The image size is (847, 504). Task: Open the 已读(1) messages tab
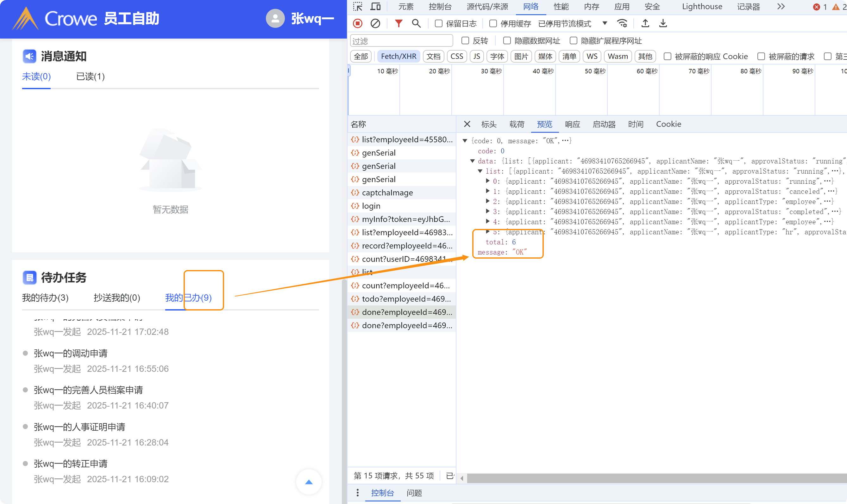(x=91, y=77)
